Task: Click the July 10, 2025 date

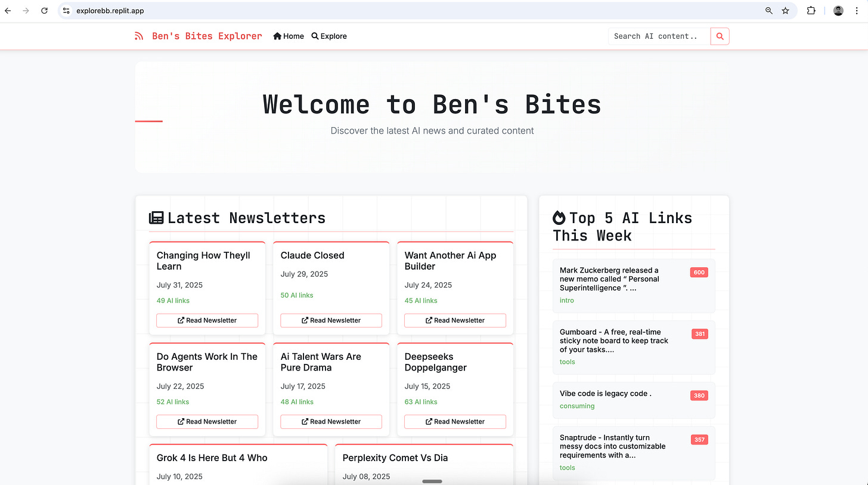Action: pos(179,477)
